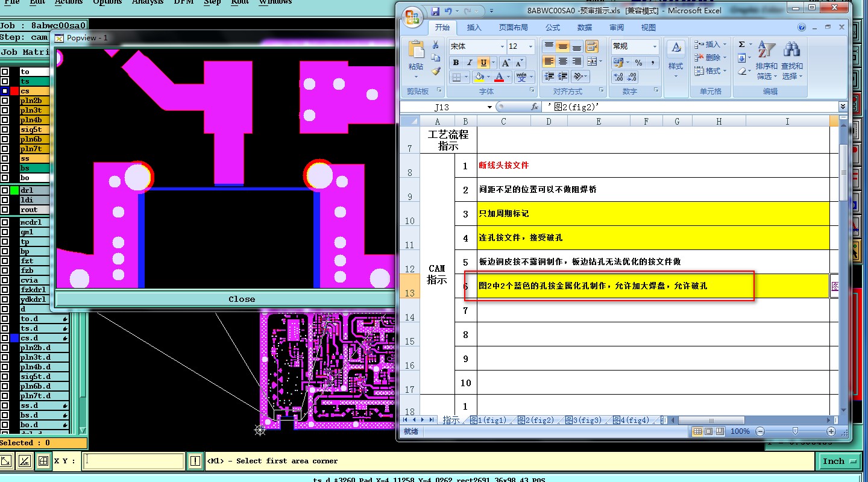This screenshot has width=868, height=482.
Task: Expand the Name Box dropdown arrow
Action: pos(489,107)
